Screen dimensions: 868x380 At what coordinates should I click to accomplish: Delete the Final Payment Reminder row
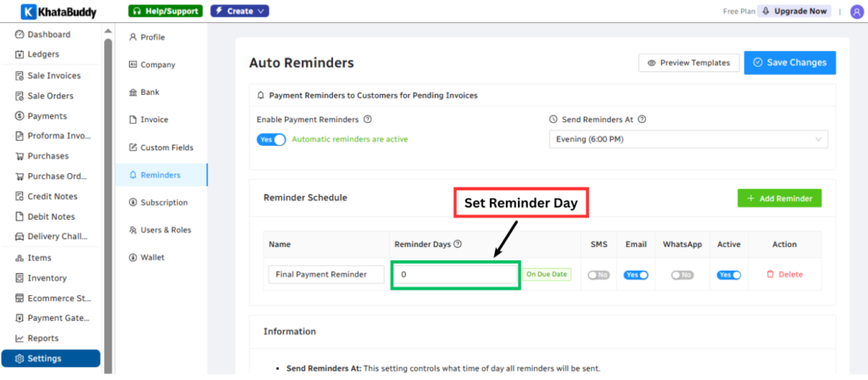point(784,274)
